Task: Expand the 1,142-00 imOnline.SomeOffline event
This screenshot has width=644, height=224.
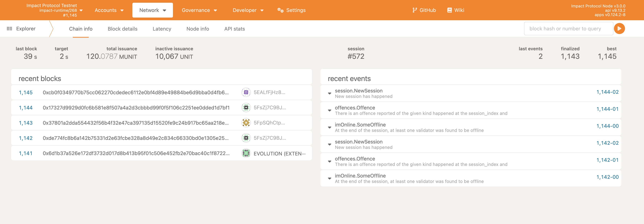Action: coord(329,179)
